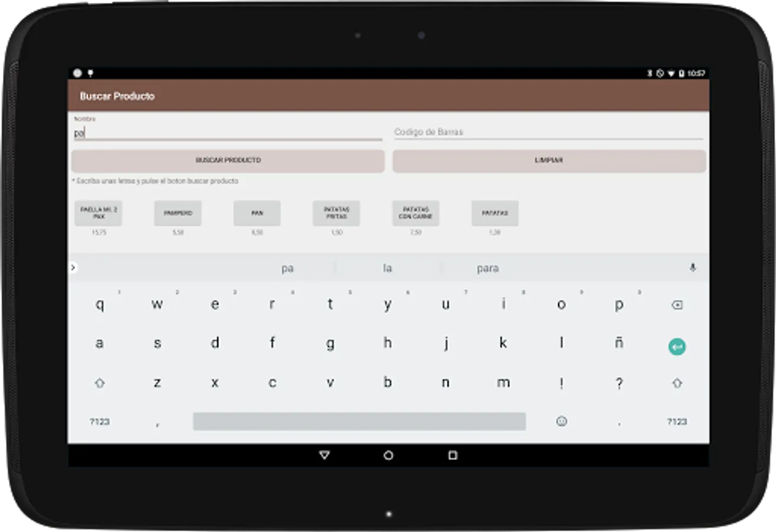Tap the u key

click(446, 305)
